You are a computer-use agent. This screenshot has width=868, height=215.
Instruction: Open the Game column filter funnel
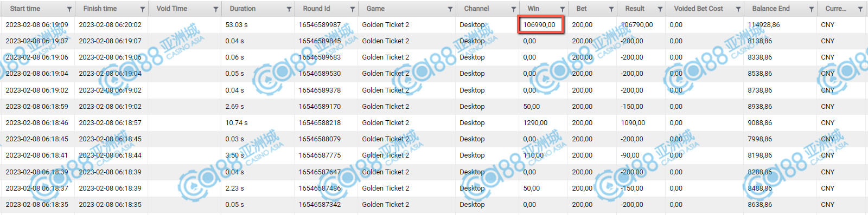click(450, 9)
